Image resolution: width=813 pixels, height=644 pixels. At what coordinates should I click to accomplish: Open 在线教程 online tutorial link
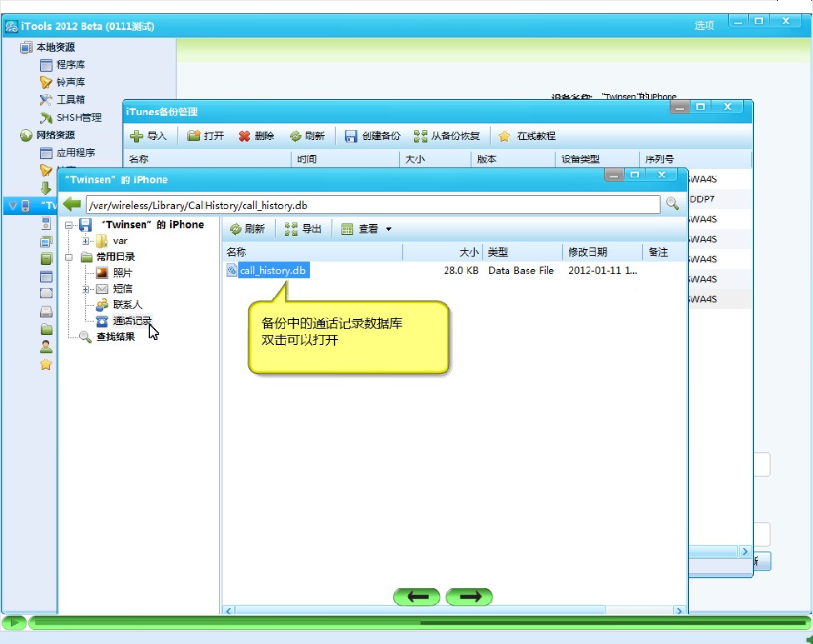pos(527,136)
